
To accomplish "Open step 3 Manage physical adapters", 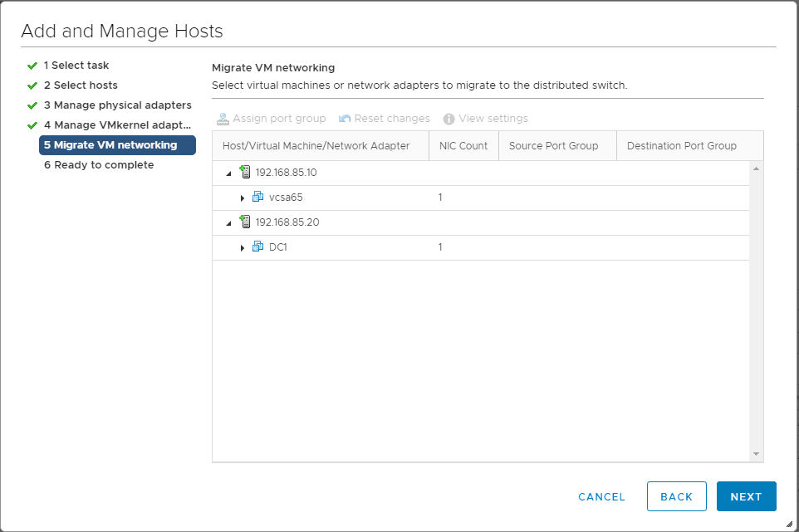I will (117, 105).
